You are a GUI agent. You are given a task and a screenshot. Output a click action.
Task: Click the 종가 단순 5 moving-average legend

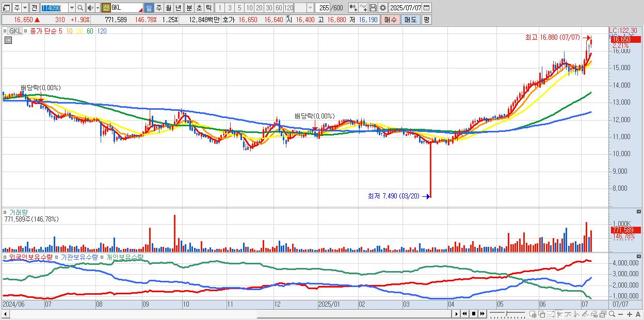46,31
